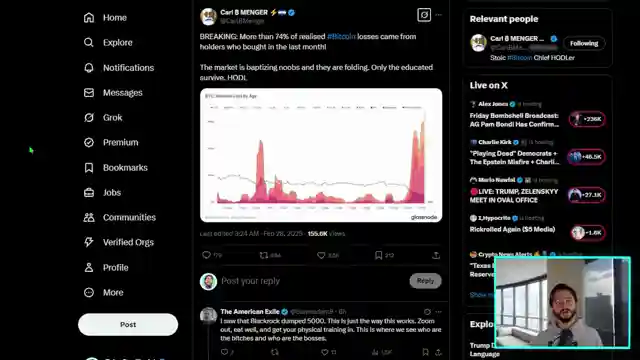Viewport: 640px width, 360px height.
Task: Bookmark the main post
Action: point(378,255)
